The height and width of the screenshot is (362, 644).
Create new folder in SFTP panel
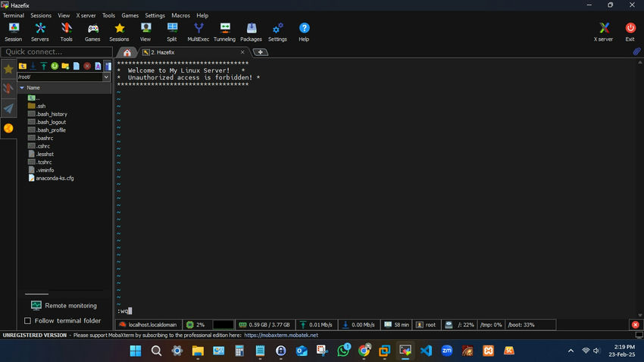(x=65, y=66)
